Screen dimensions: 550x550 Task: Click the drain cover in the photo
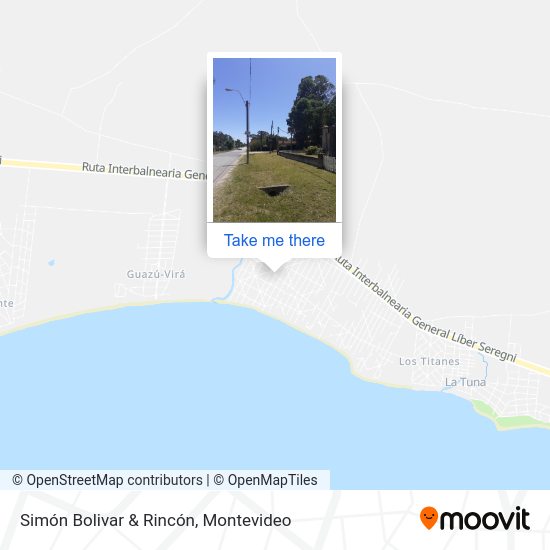[274, 190]
